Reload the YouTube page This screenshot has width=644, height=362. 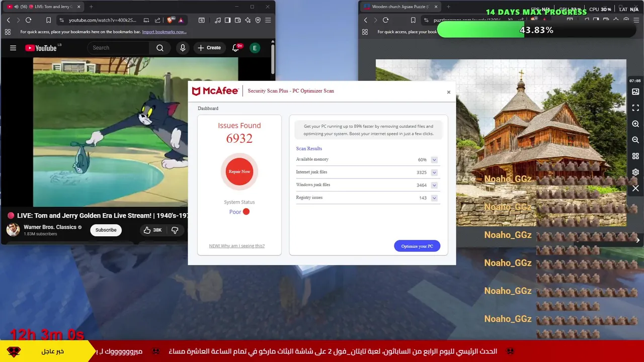click(x=28, y=20)
